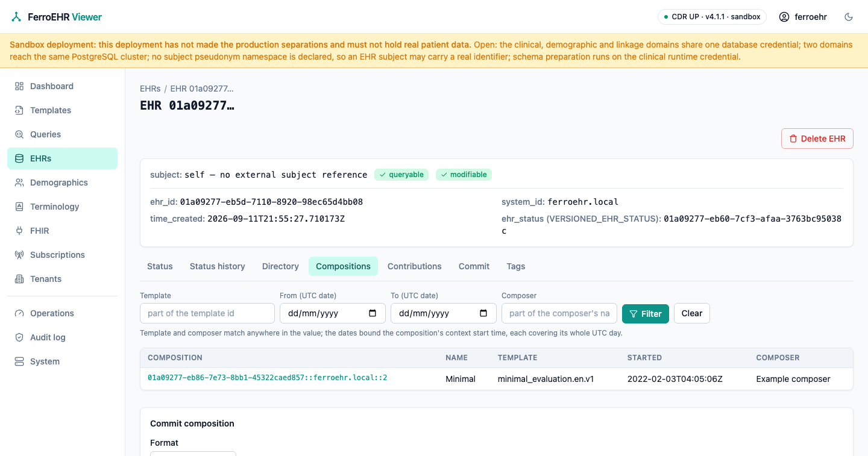Image resolution: width=868 pixels, height=456 pixels.
Task: Click the EHR 01a09277… breadcrumb text
Action: (x=202, y=89)
